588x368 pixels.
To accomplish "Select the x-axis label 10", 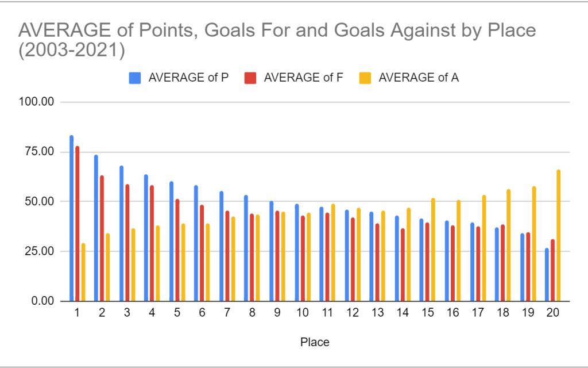I will click(300, 313).
